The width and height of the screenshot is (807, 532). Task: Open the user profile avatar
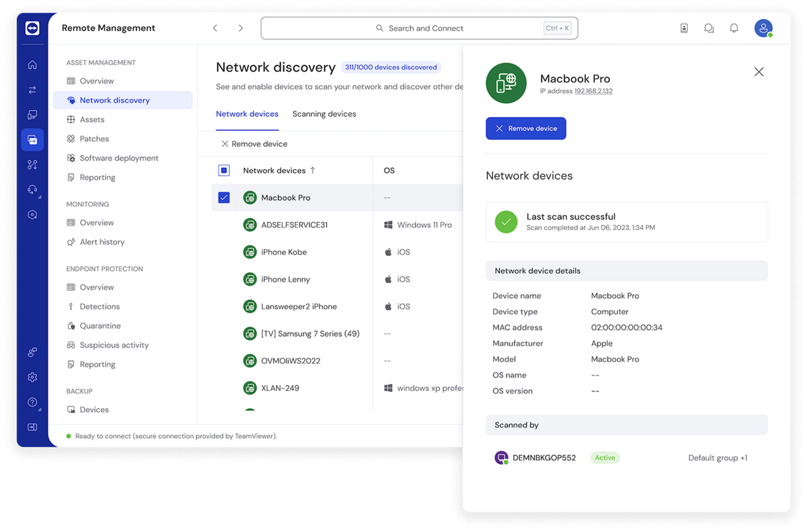763,28
